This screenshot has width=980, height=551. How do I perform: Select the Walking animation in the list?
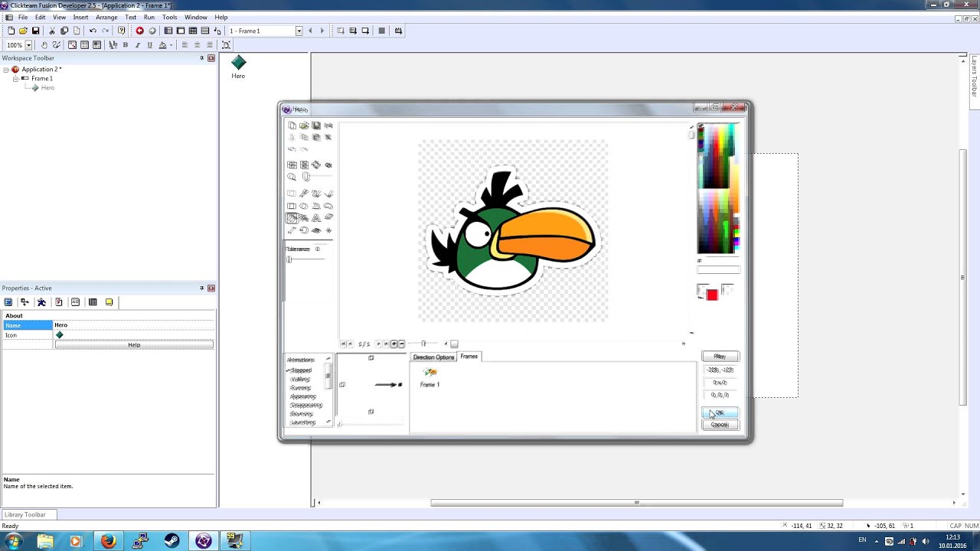tap(300, 379)
